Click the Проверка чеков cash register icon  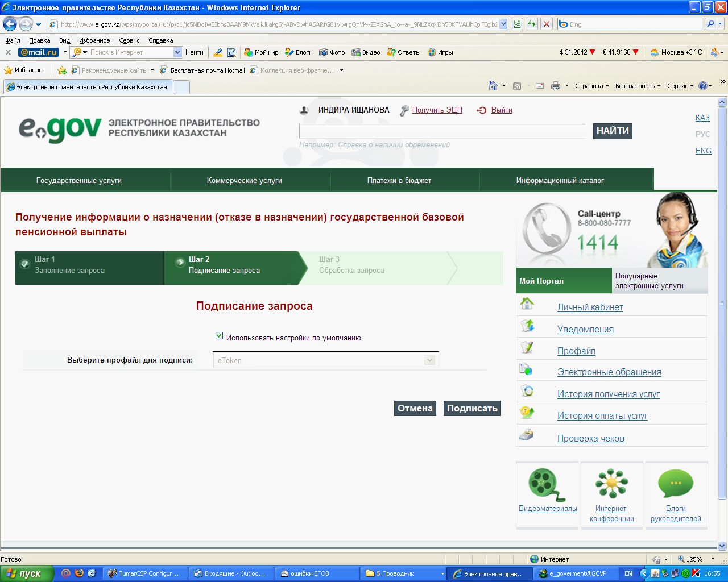[x=527, y=435]
